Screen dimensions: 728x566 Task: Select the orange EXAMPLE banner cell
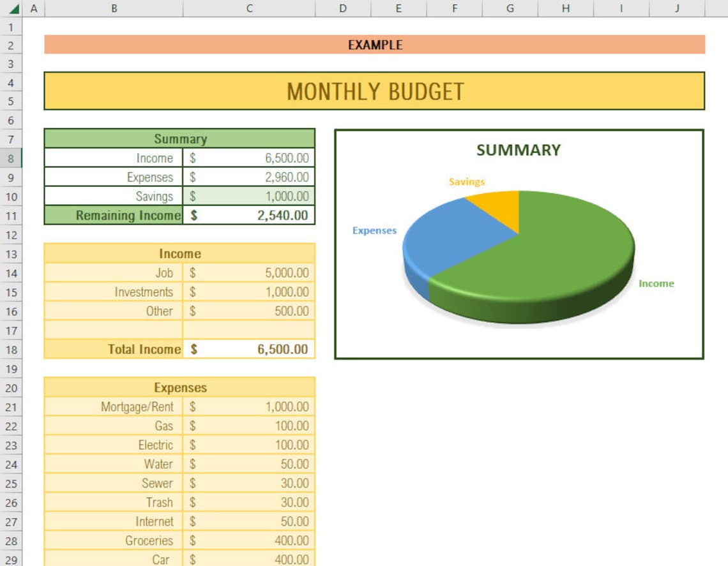(x=375, y=45)
